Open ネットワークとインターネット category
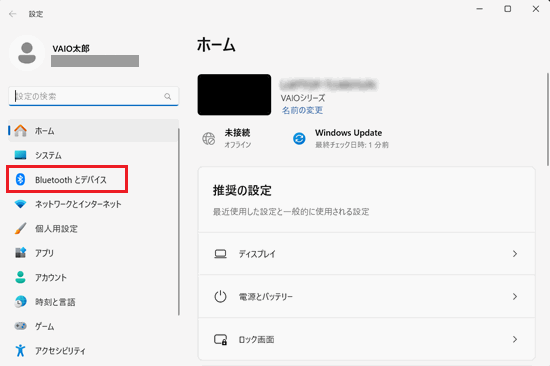 tap(93, 204)
